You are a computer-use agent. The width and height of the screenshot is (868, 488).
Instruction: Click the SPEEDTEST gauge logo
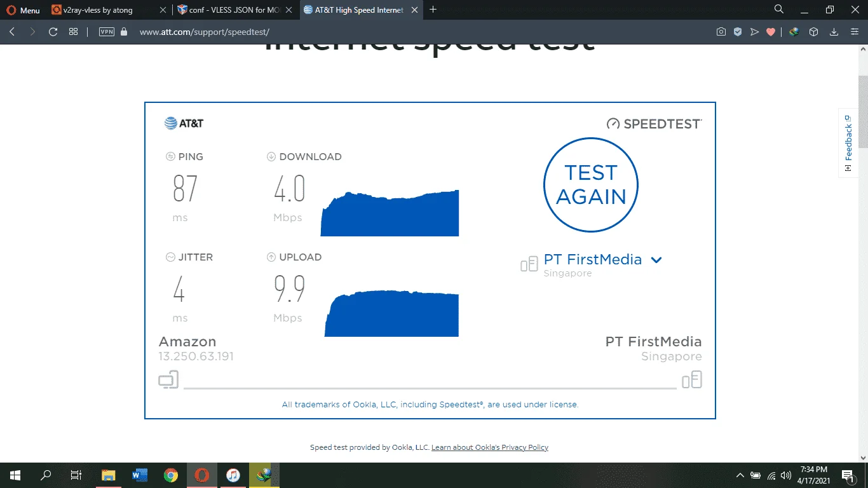[654, 124]
